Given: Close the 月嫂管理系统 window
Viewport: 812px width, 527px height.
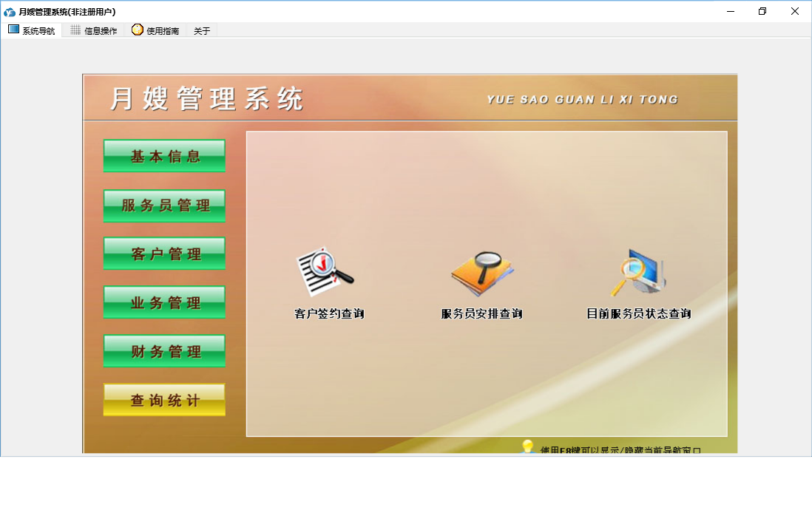Looking at the screenshot, I should (795, 11).
